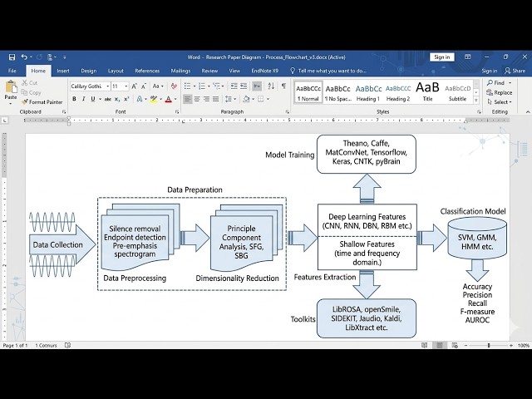
Task: Increase font size with Grow Font
Action: click(135, 86)
